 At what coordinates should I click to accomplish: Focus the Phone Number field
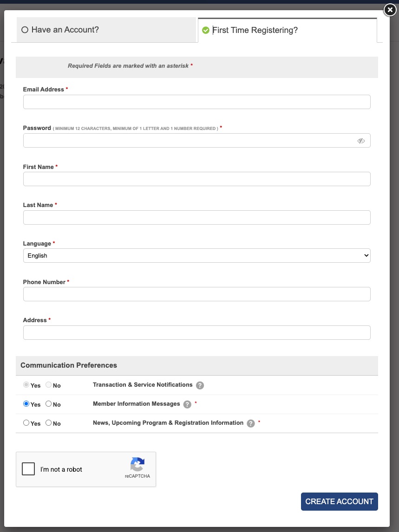point(196,294)
